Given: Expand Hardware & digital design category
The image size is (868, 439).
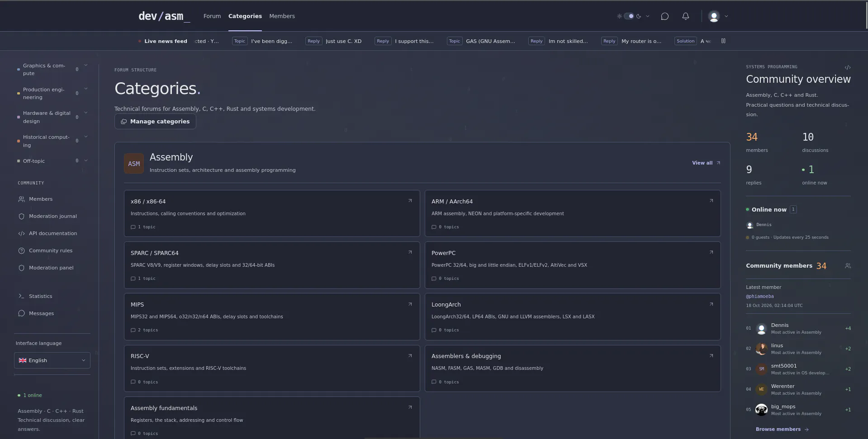Looking at the screenshot, I should 86,113.
